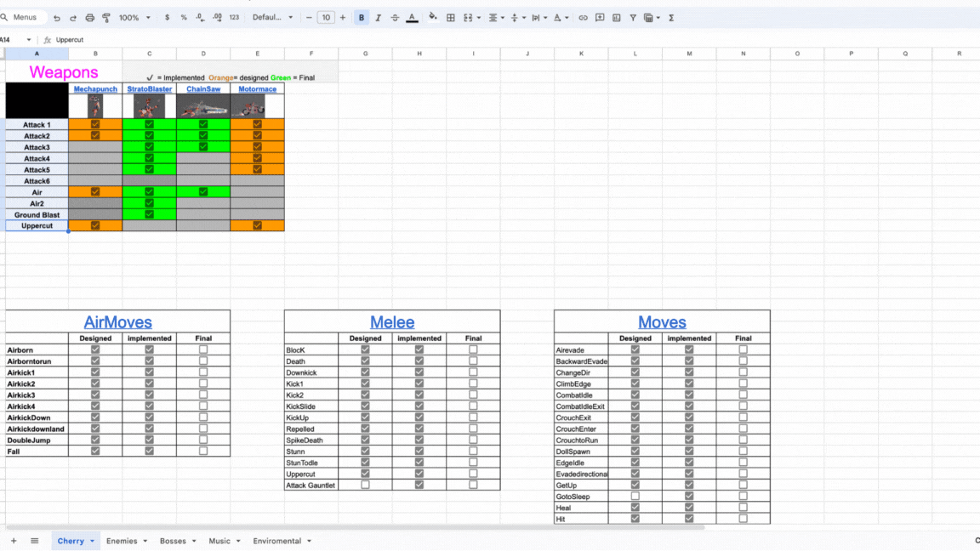
Task: Insert a chart
Action: (x=617, y=18)
